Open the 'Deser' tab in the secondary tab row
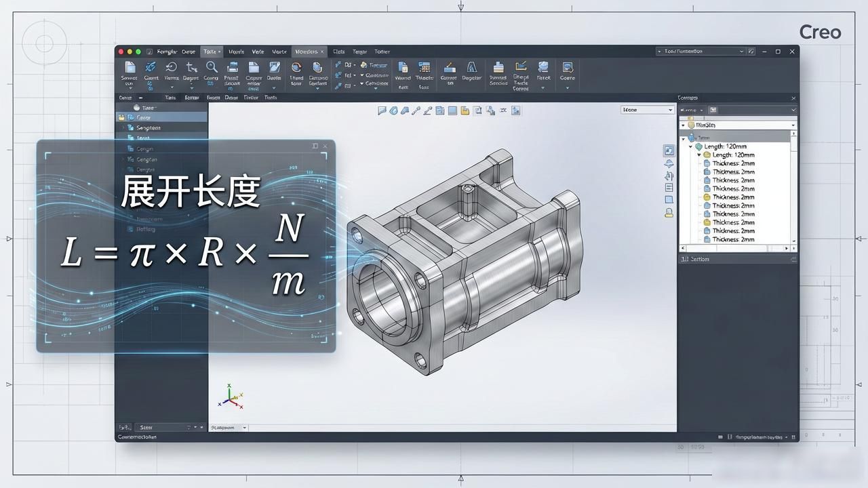868x488 pixels. tap(231, 98)
